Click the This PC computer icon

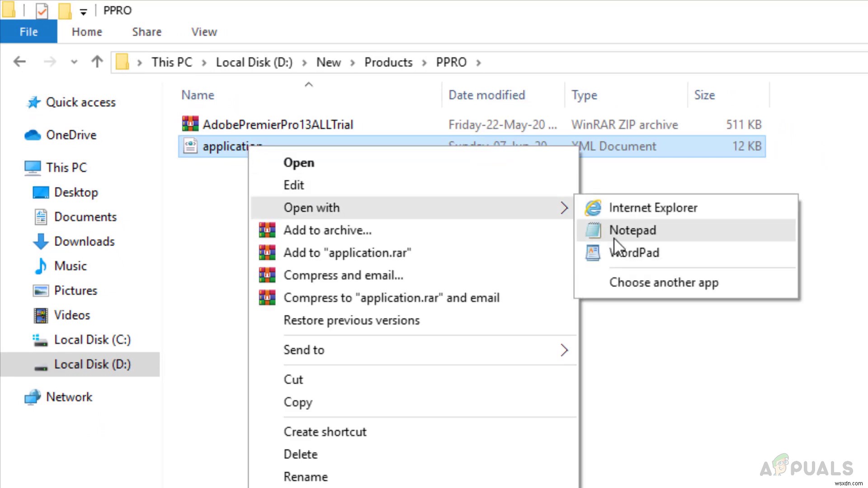coord(31,168)
